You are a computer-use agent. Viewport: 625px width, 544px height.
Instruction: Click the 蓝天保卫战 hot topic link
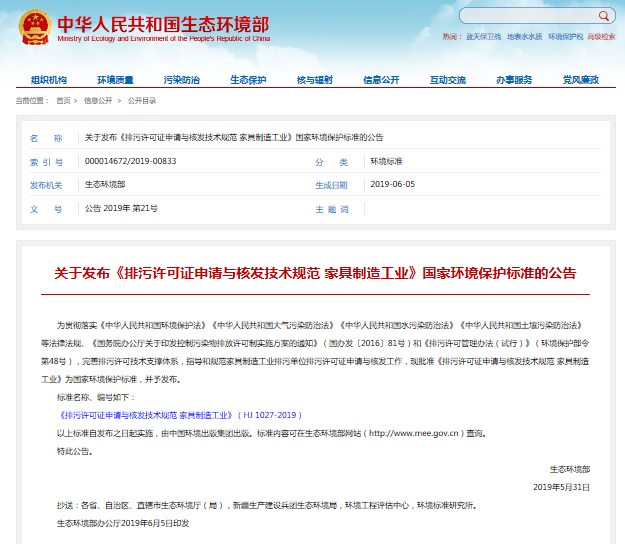pos(483,36)
